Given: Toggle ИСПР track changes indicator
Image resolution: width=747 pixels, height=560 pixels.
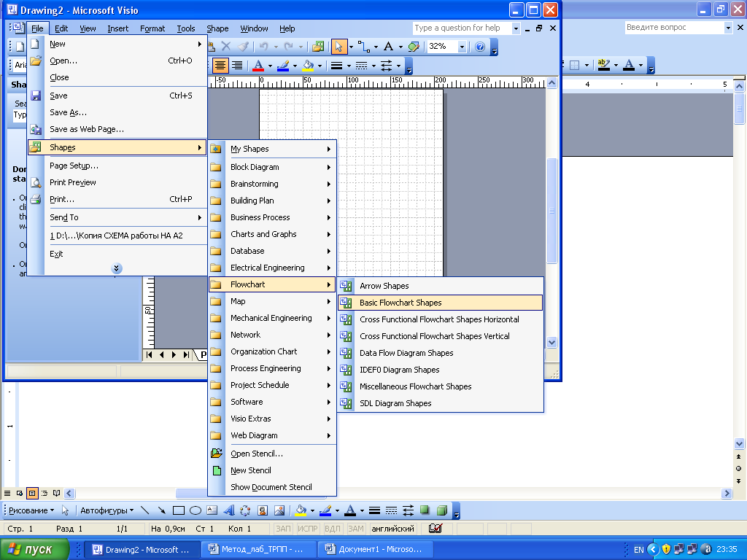Looking at the screenshot, I should tap(307, 529).
